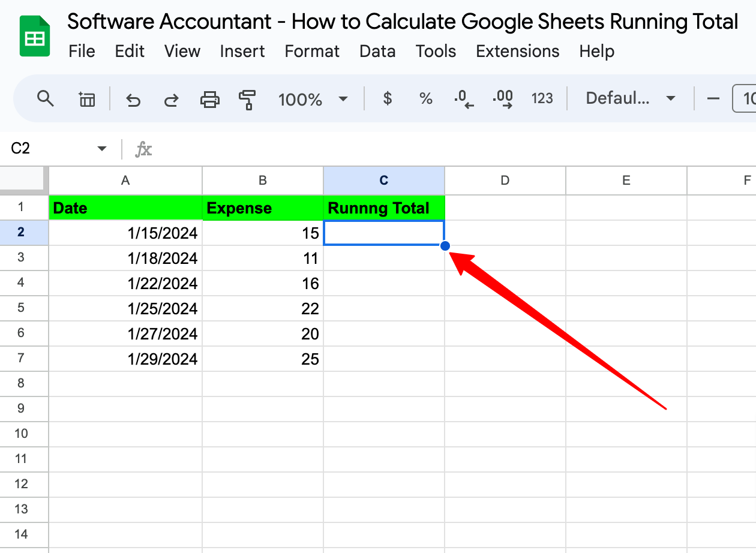Open the Extensions menu
The width and height of the screenshot is (756, 553).
(x=518, y=52)
